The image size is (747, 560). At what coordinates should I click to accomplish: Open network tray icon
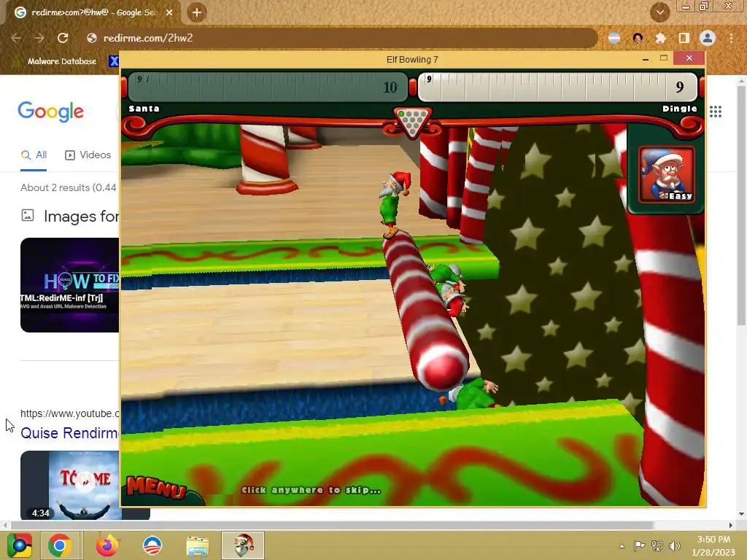tap(657, 546)
